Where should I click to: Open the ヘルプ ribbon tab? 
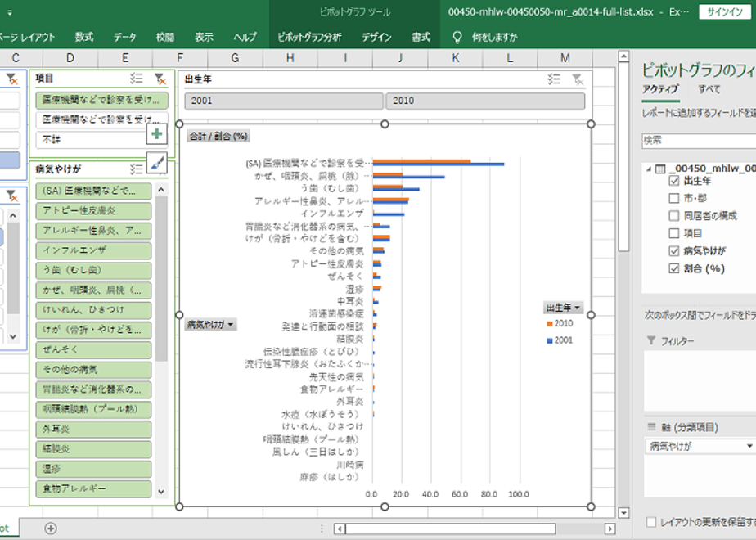click(245, 37)
